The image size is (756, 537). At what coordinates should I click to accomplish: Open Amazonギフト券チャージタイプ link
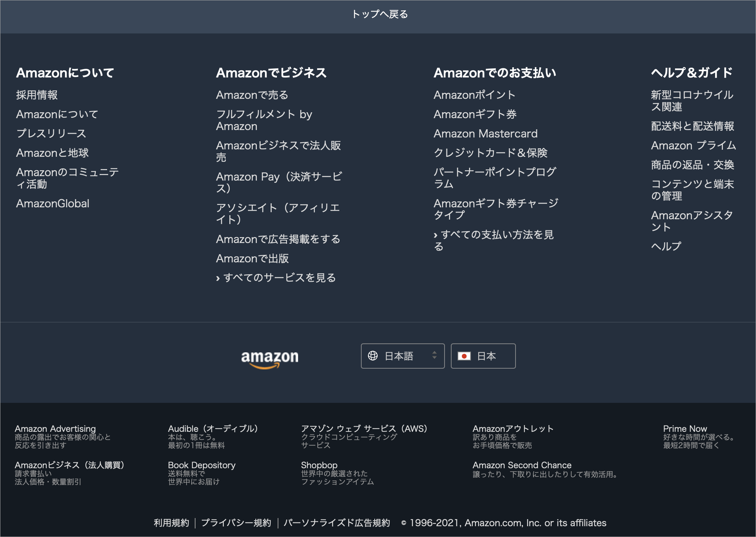[496, 210]
